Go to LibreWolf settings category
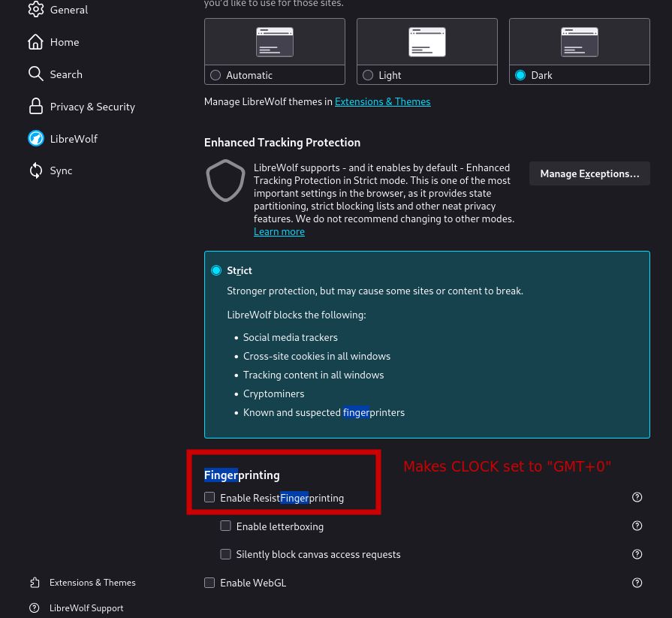 click(74, 139)
